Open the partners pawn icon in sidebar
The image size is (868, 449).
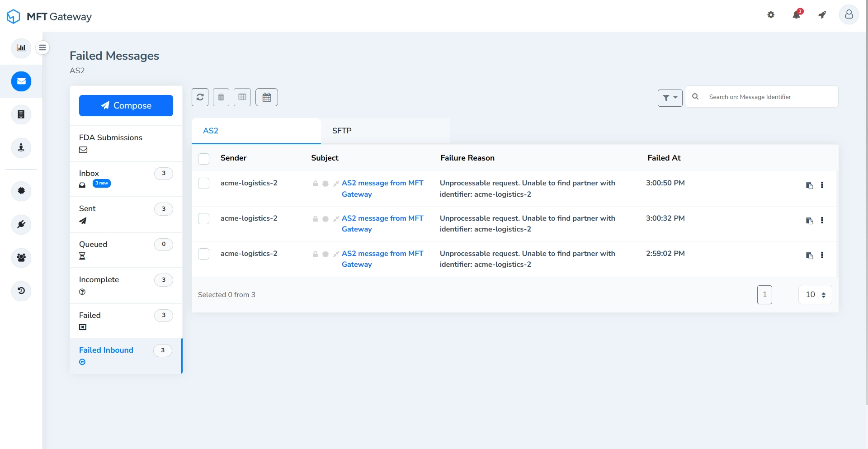pos(21,147)
